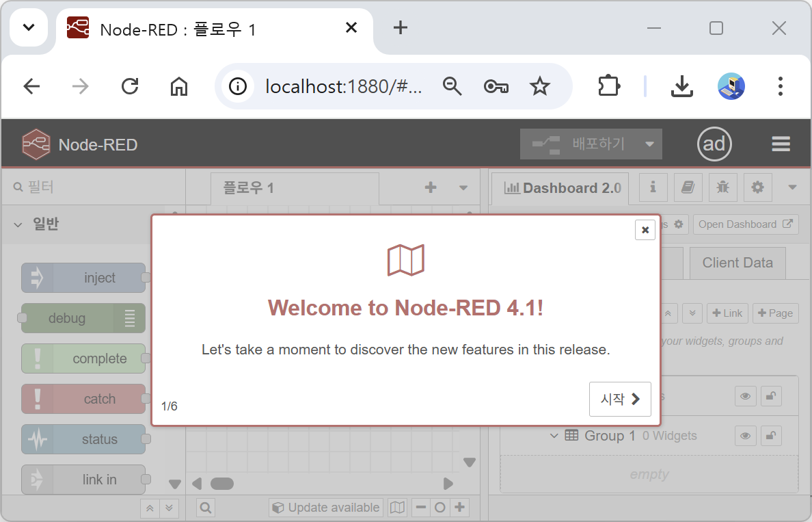The width and height of the screenshot is (812, 522).
Task: Click the 필터 palette filter field
Action: [x=96, y=187]
